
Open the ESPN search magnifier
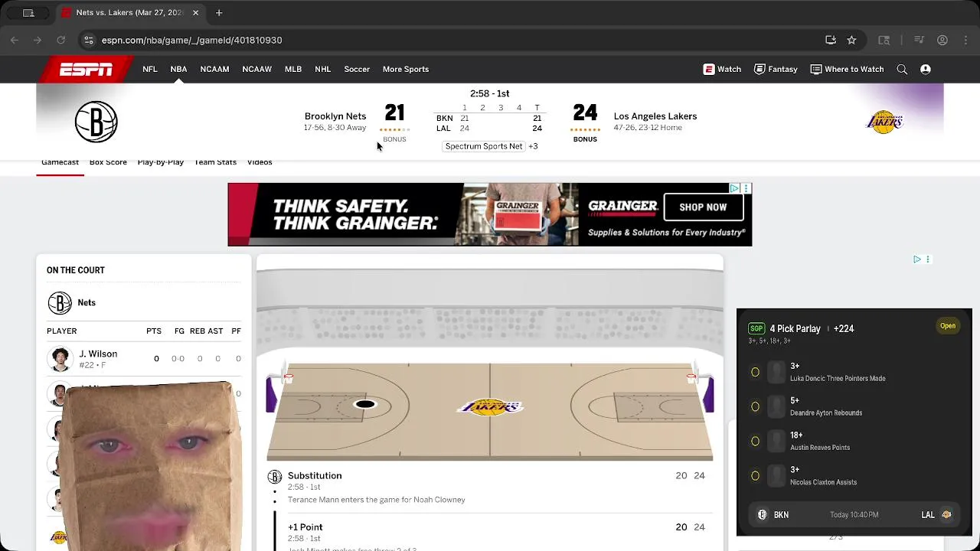coord(902,69)
